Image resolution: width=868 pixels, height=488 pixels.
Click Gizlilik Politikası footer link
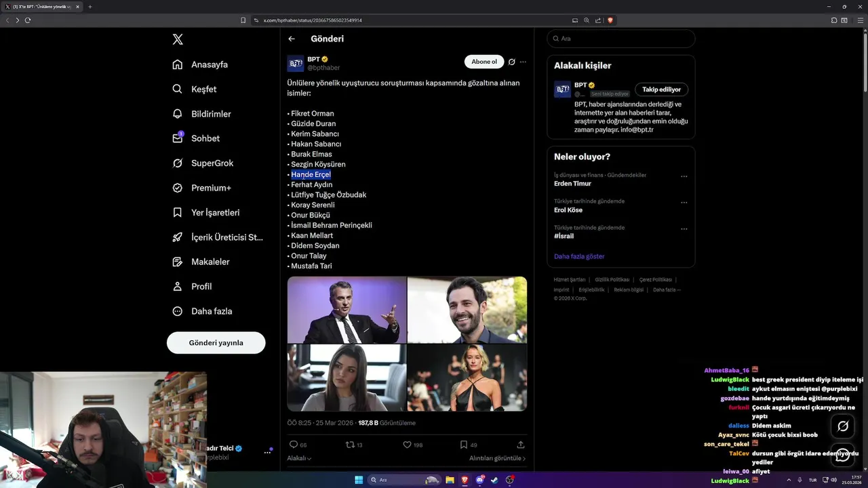click(612, 279)
